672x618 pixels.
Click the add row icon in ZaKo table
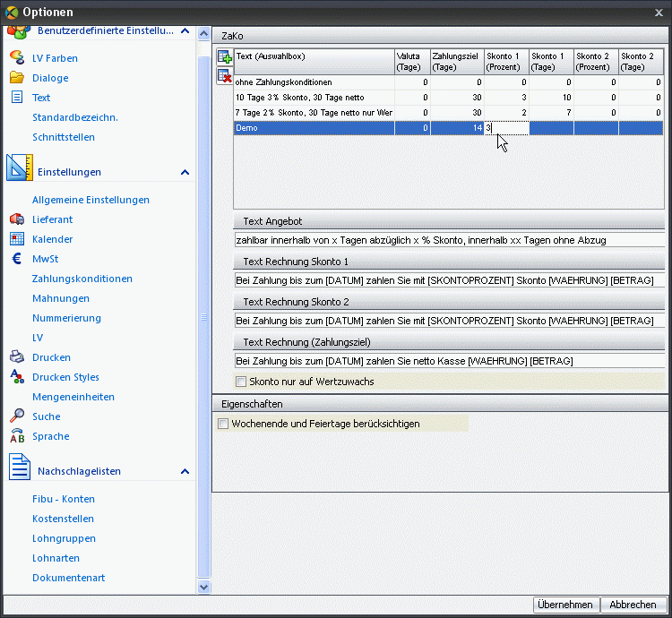[x=225, y=57]
